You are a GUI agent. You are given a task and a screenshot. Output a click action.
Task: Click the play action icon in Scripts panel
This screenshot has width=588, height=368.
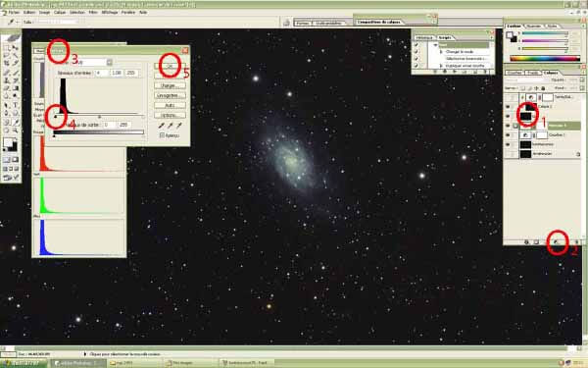[455, 72]
